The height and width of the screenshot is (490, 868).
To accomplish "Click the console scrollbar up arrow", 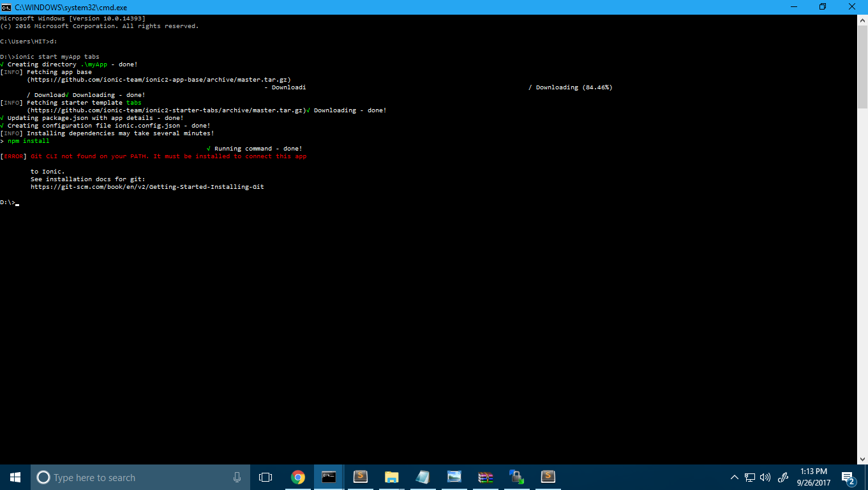I will 862,20.
